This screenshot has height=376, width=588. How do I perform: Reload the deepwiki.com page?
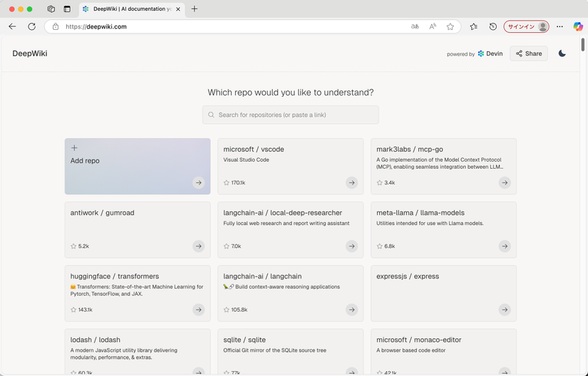pos(32,26)
